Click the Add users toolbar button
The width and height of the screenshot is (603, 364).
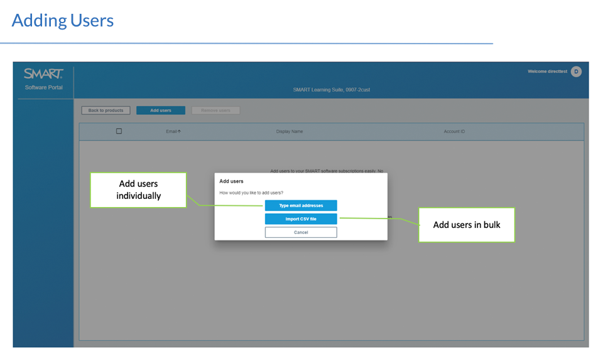(161, 110)
